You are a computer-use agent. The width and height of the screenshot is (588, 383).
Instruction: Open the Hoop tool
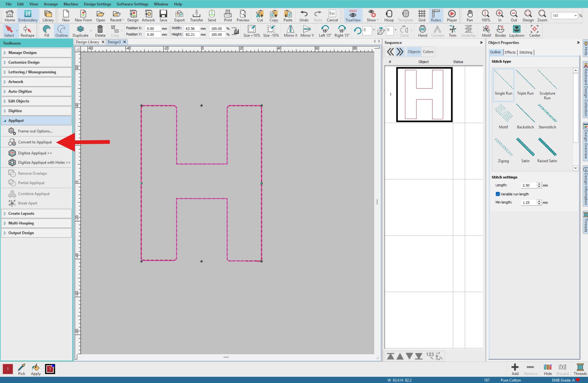389,16
